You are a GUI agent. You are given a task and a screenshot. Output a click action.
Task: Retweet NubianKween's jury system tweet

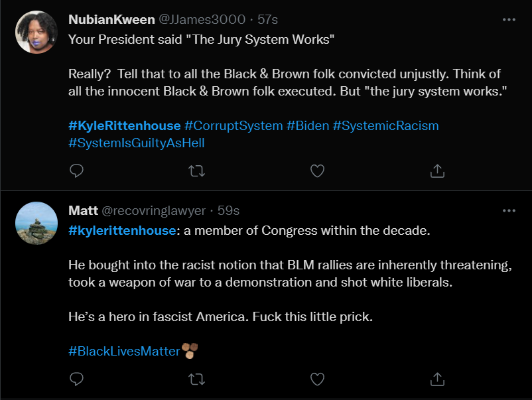[x=197, y=171]
